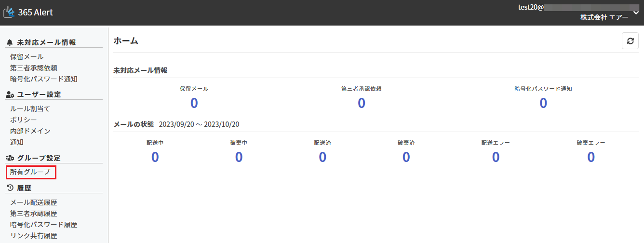The width and height of the screenshot is (644, 243).
Task: Click the 配送エラー count value
Action: 496,157
